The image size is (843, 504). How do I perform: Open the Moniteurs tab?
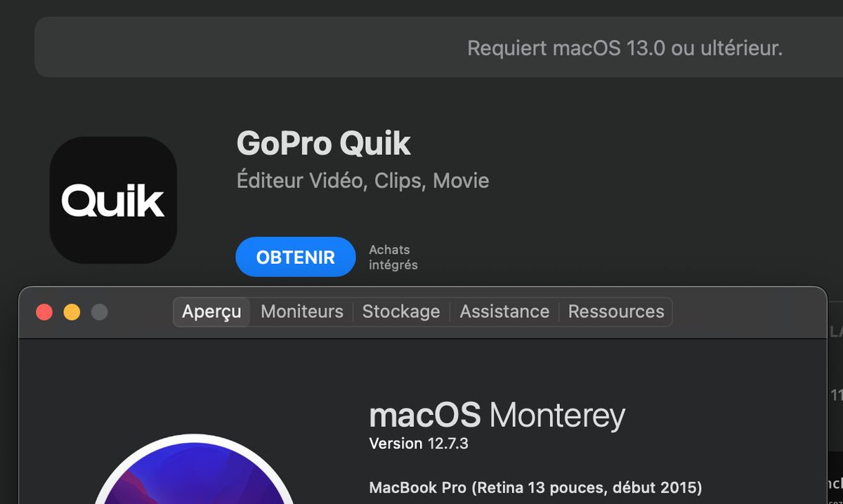pyautogui.click(x=302, y=312)
